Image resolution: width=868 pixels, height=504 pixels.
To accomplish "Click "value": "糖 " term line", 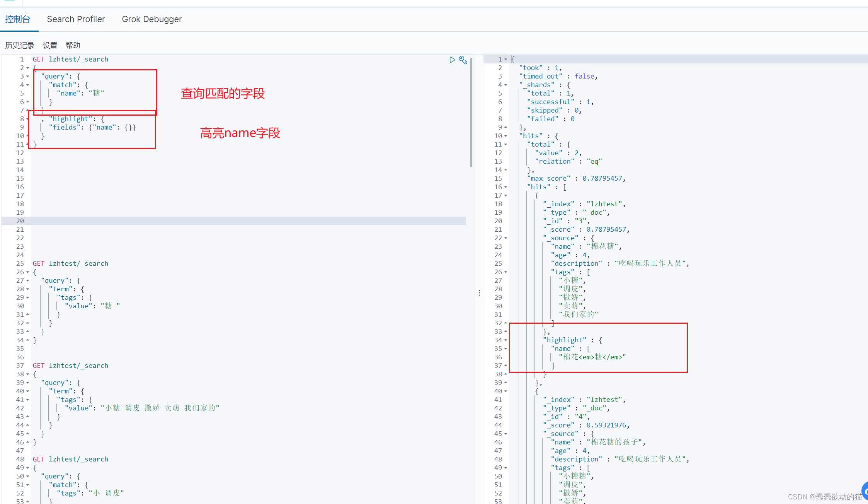I will click(92, 306).
